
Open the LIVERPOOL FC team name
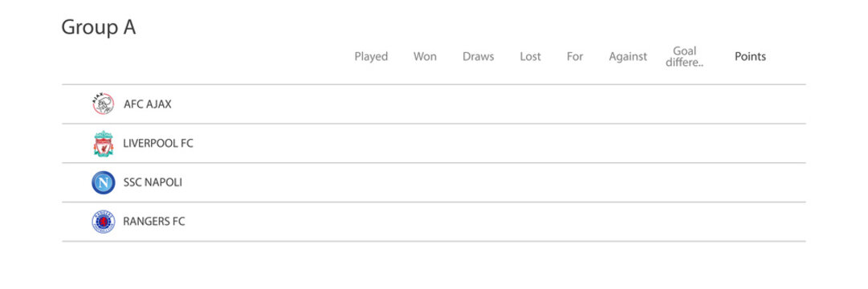click(158, 144)
